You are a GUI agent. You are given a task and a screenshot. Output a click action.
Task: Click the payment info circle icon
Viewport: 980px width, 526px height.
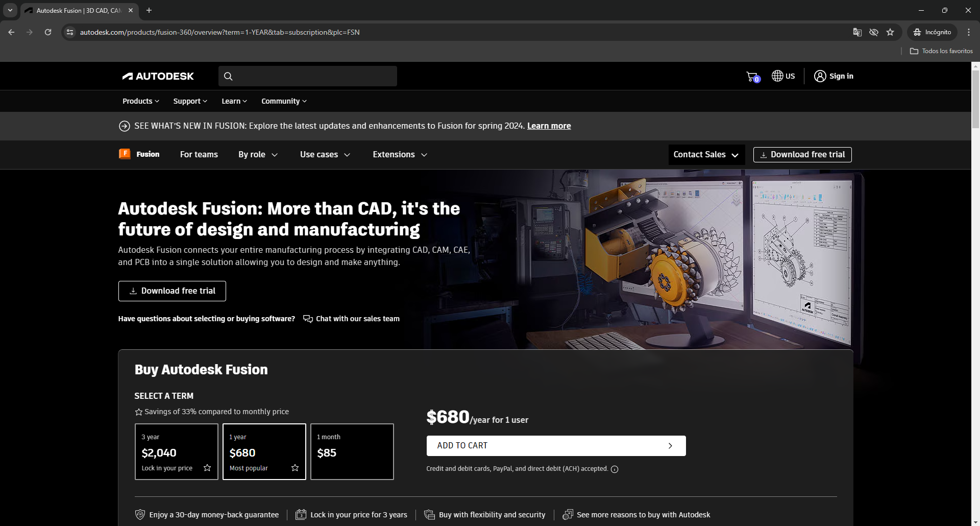pos(615,469)
